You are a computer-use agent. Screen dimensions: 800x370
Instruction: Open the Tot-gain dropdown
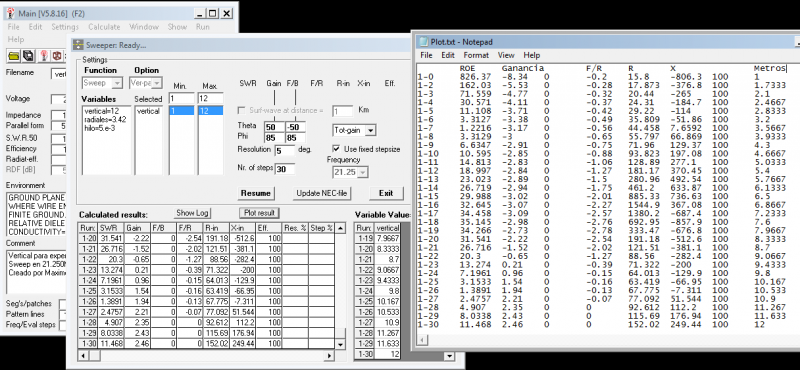pyautogui.click(x=370, y=130)
